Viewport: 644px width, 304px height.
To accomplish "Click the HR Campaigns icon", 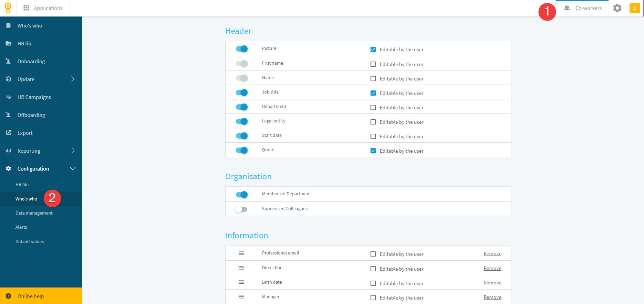I will point(9,97).
